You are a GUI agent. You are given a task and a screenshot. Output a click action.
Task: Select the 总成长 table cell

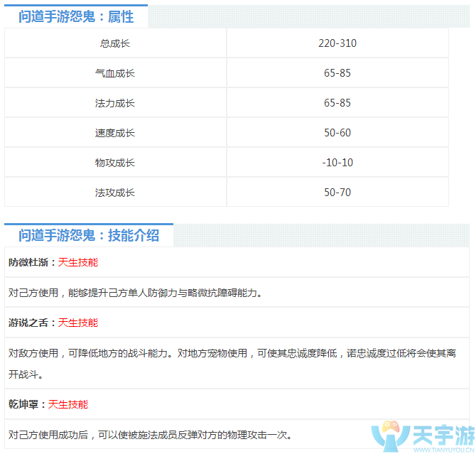[x=115, y=43]
